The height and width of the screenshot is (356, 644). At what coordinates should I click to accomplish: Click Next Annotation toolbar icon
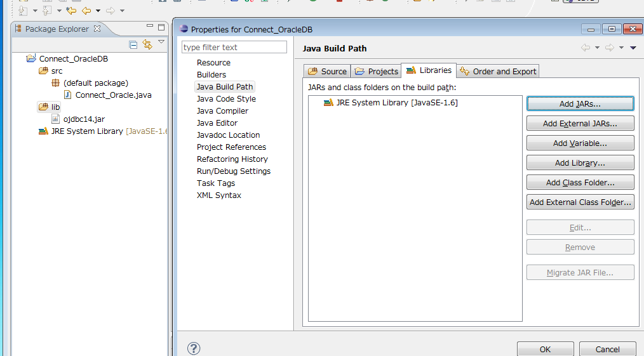click(x=23, y=11)
